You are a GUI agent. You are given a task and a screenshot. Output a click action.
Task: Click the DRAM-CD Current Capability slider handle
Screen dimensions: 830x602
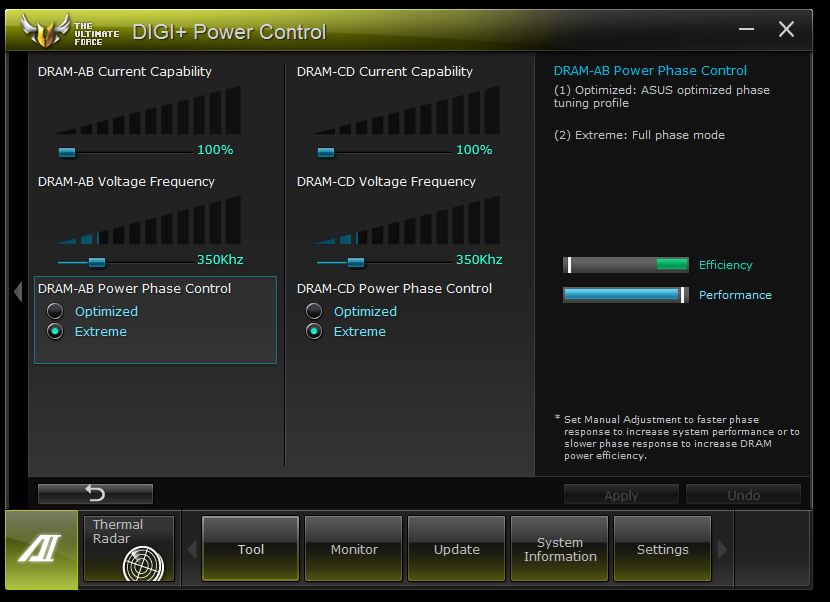[x=326, y=152]
